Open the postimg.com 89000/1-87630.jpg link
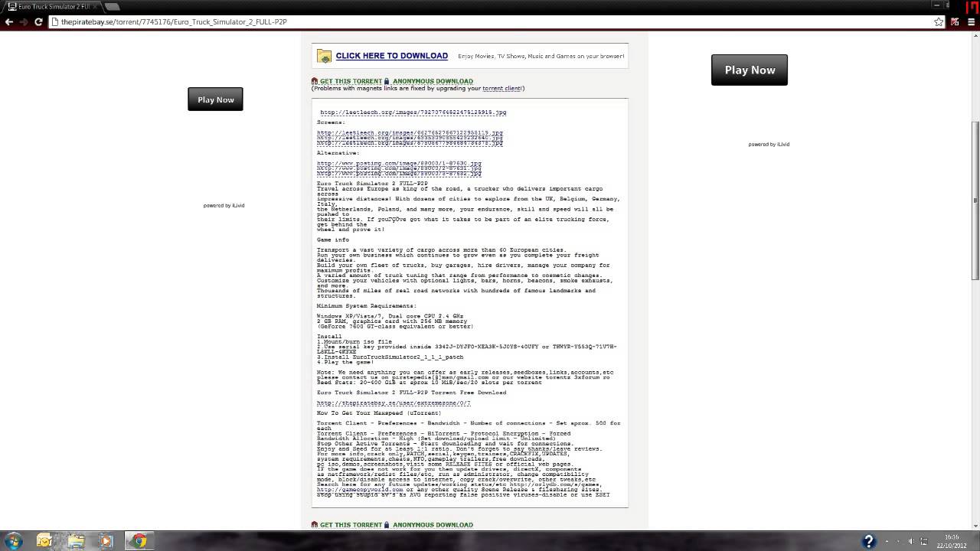 tap(399, 163)
